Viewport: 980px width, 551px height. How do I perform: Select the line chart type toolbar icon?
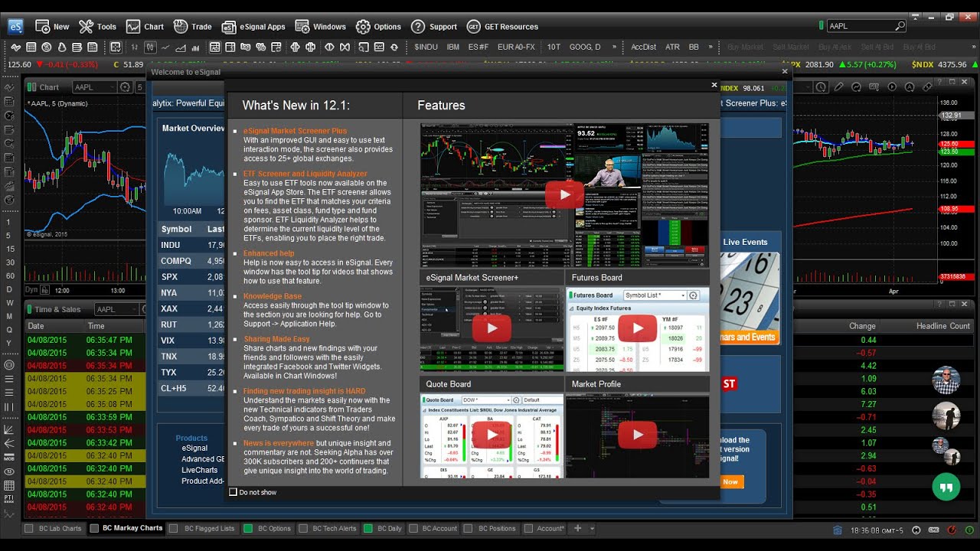tap(165, 47)
